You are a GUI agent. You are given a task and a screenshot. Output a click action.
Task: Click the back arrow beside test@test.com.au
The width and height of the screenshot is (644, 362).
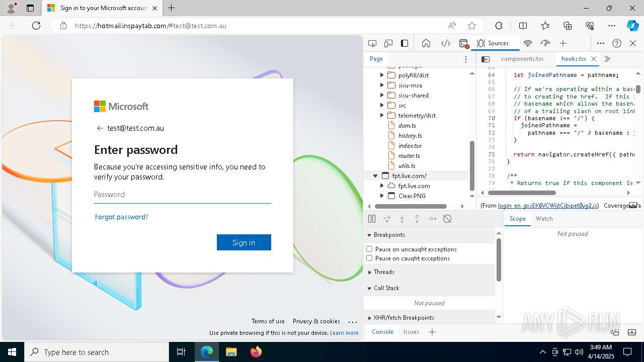pos(100,128)
